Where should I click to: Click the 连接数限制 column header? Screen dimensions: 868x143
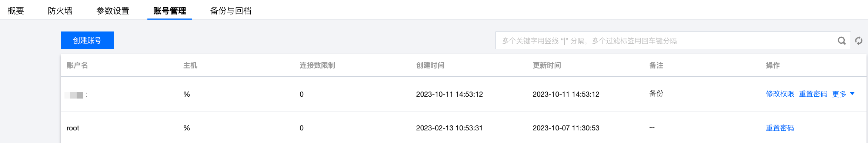click(x=317, y=65)
